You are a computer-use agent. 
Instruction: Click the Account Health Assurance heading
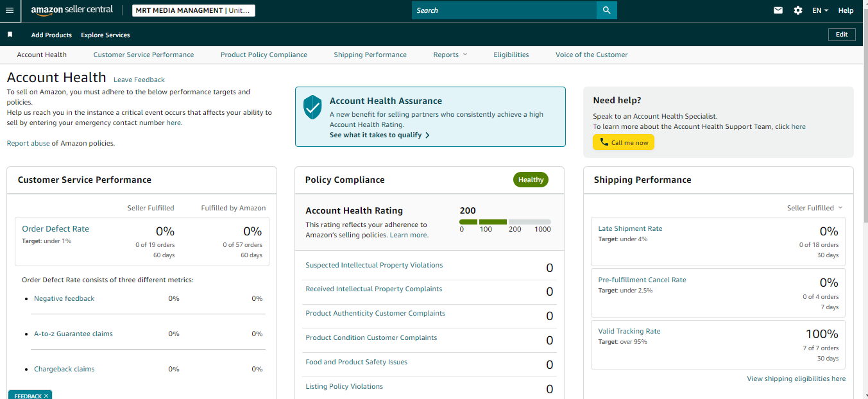coord(386,101)
